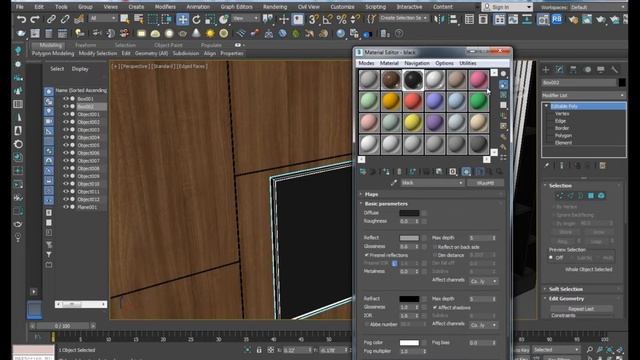Open the material name dropdown showing black
640x360 pixels.
(432, 183)
